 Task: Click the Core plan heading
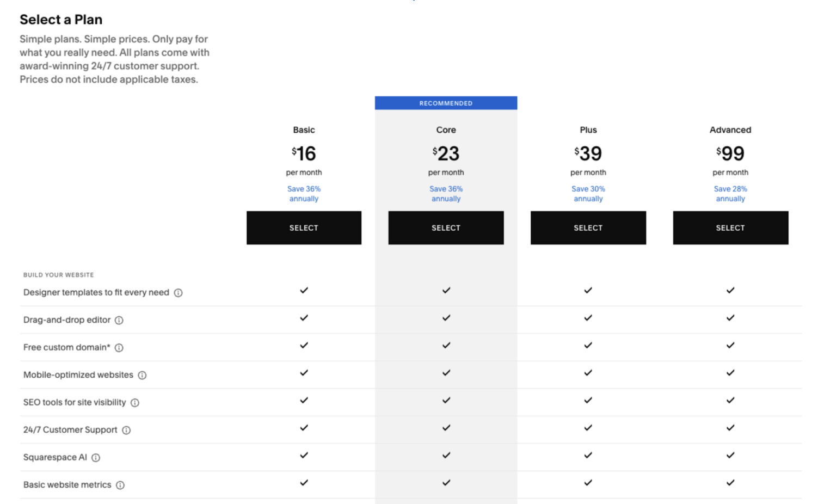[x=446, y=130]
